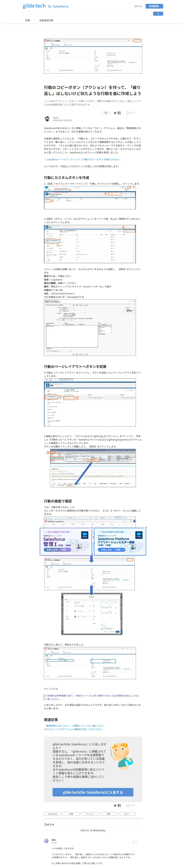Open Salesforce help knowledge article link
186x868 pixels.
coord(82,159)
